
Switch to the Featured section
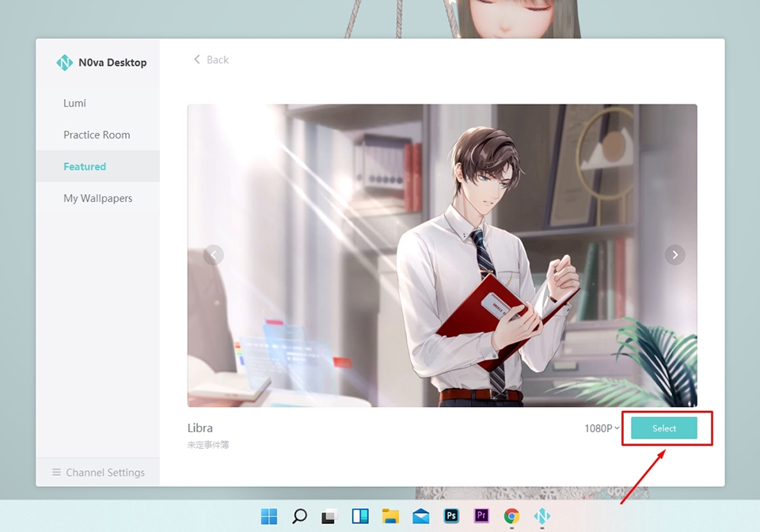point(98,166)
